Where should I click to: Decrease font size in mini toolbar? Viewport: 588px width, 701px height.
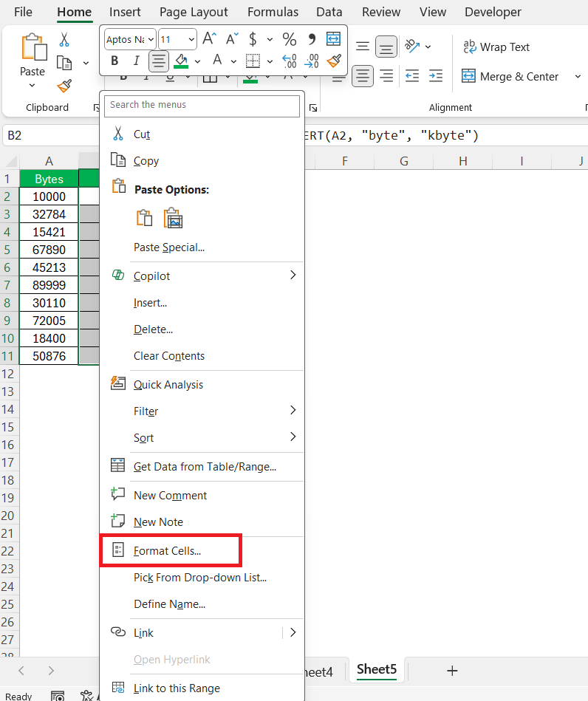tap(232, 39)
